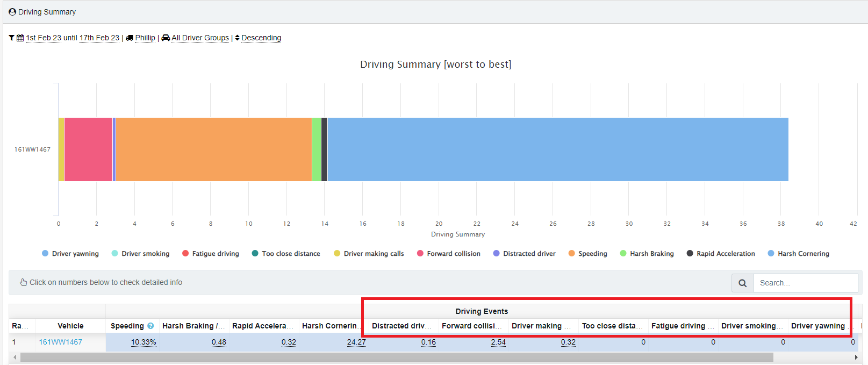Open the 1st Feb 23 start date picker

44,38
